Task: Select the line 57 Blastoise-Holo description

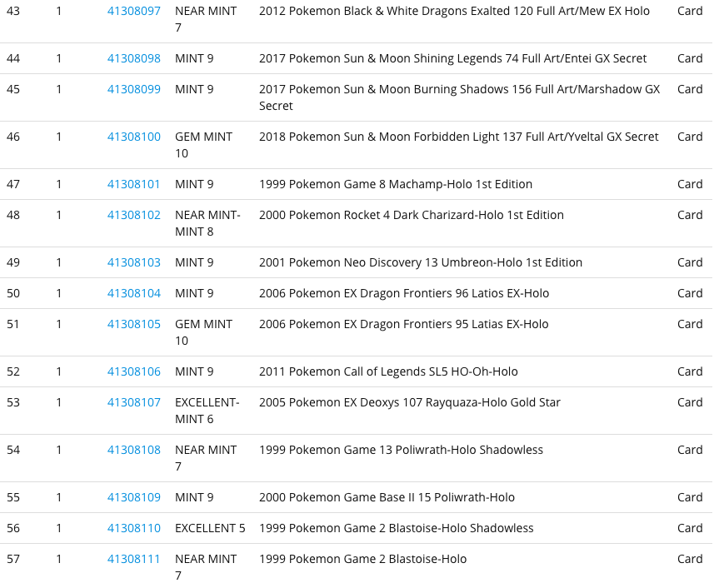Action: 363,559
